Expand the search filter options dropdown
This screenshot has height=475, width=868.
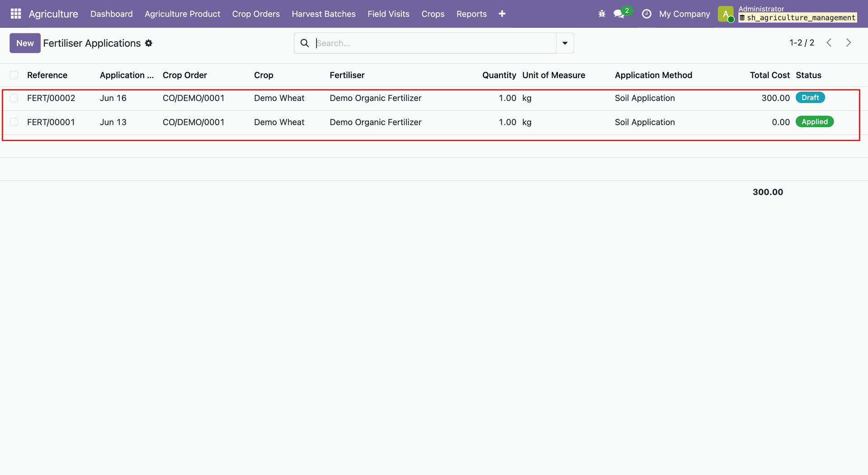pos(565,43)
